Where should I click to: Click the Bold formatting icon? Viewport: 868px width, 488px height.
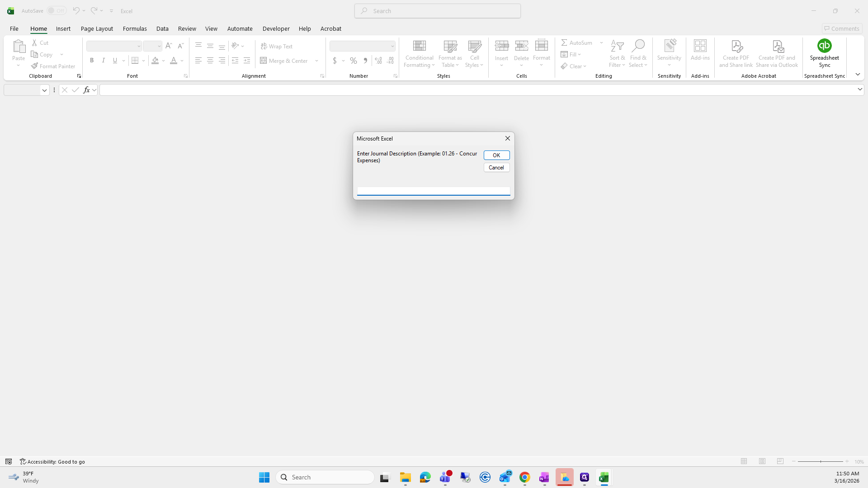click(x=92, y=61)
